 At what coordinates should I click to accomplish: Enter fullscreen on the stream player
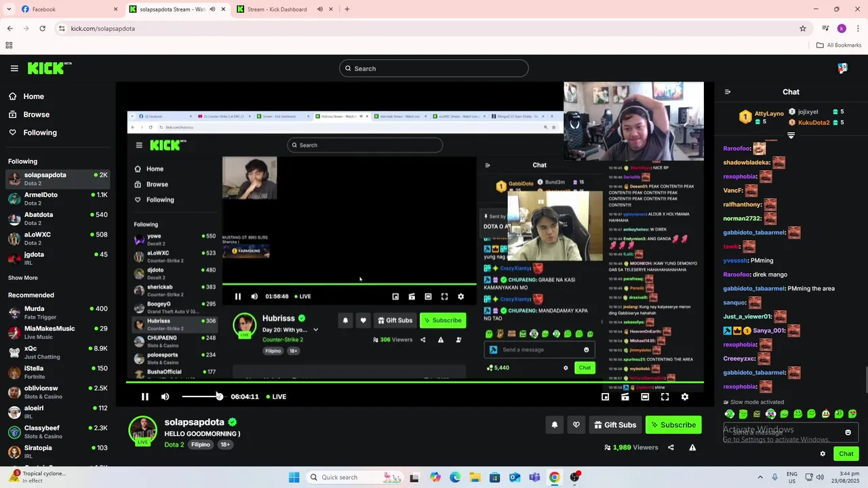665,396
